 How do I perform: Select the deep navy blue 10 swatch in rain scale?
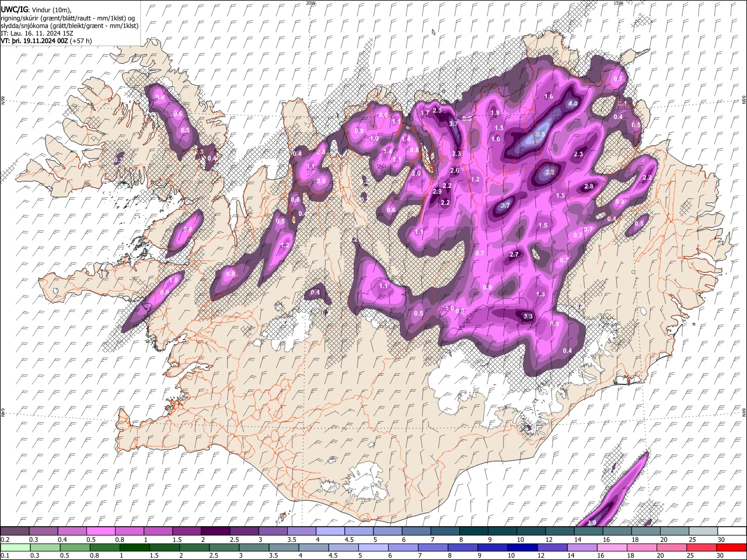522,547
